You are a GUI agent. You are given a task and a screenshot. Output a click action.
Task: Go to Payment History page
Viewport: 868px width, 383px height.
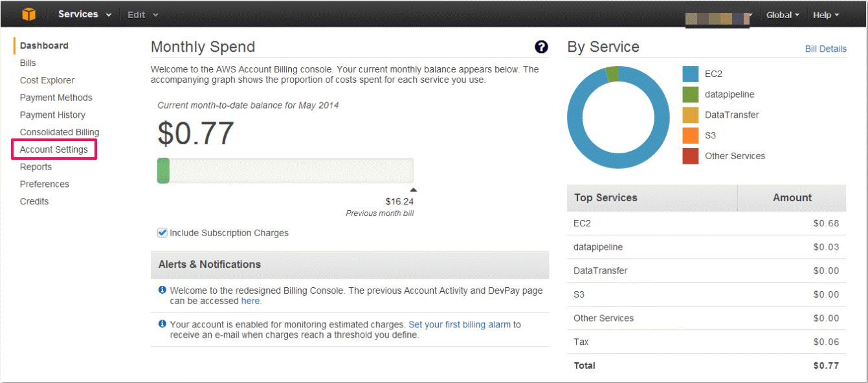[x=52, y=115]
